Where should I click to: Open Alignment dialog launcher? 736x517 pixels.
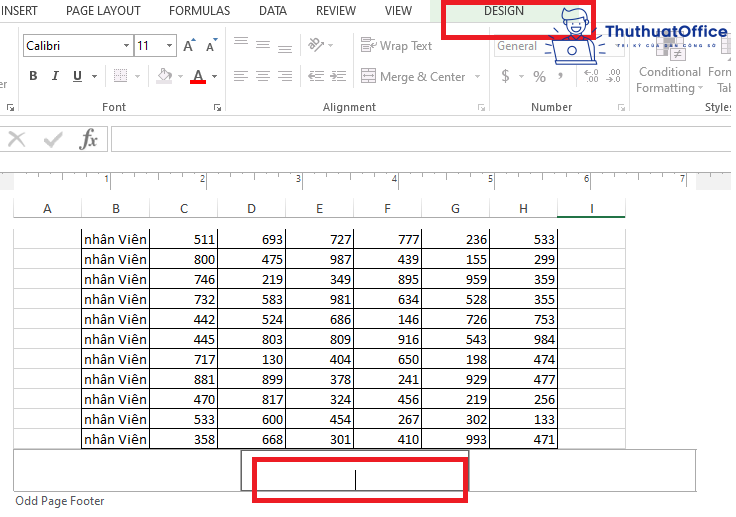point(481,108)
